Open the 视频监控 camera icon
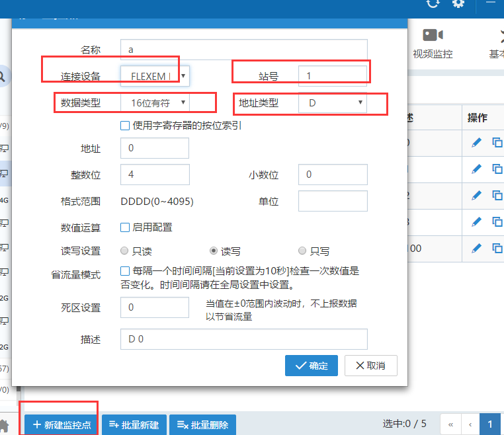Screen dimensions: 504x435 coord(433,34)
